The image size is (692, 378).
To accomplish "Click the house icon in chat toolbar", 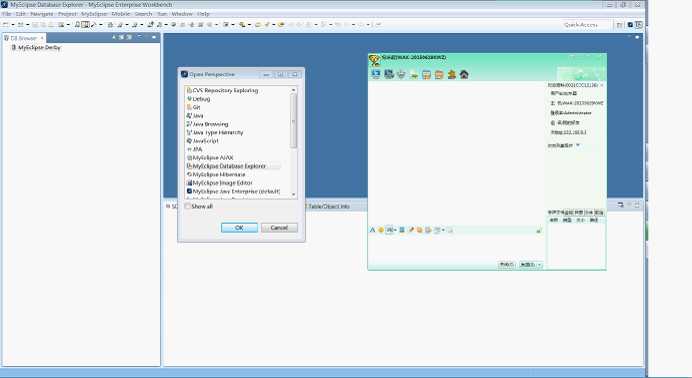I will [464, 75].
